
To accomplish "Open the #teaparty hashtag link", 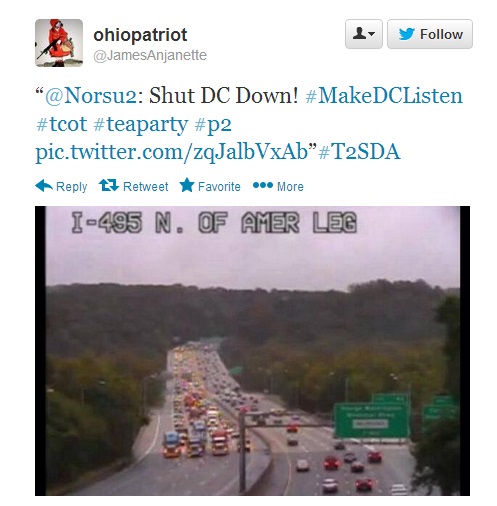I will coord(141,125).
